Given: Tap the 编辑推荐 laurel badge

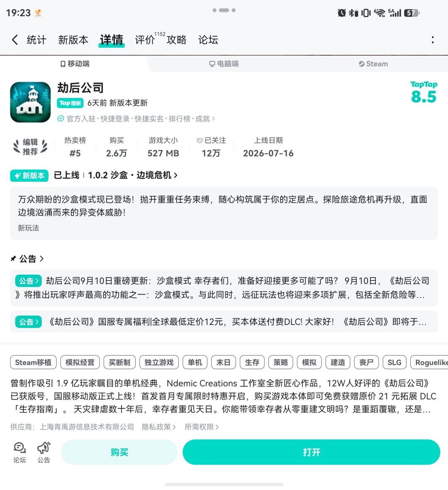Looking at the screenshot, I should [30, 146].
